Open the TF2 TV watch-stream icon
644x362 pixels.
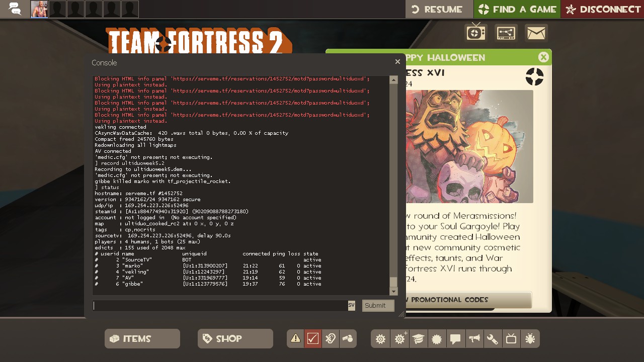476,33
